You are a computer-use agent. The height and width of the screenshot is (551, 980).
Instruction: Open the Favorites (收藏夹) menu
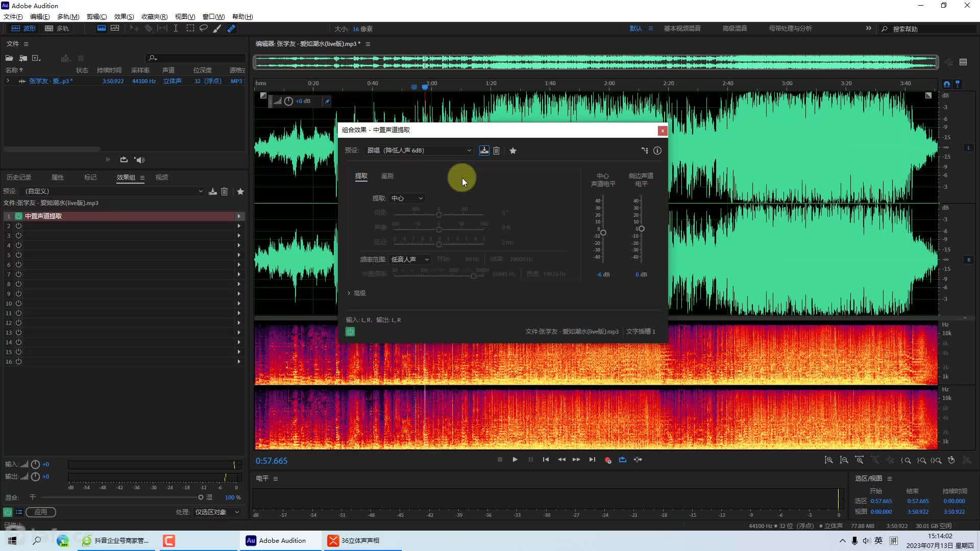154,17
